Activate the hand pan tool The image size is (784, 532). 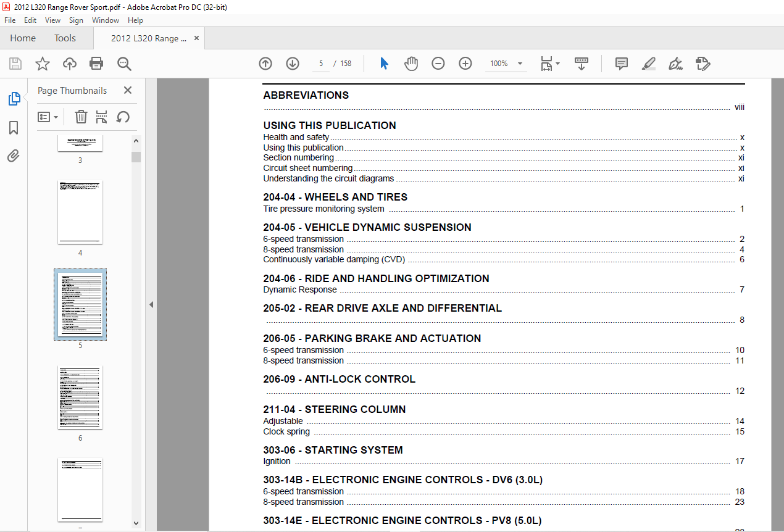point(411,64)
